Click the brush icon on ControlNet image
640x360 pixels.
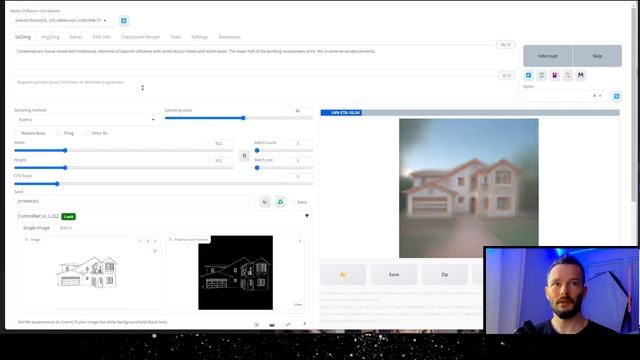155,251
